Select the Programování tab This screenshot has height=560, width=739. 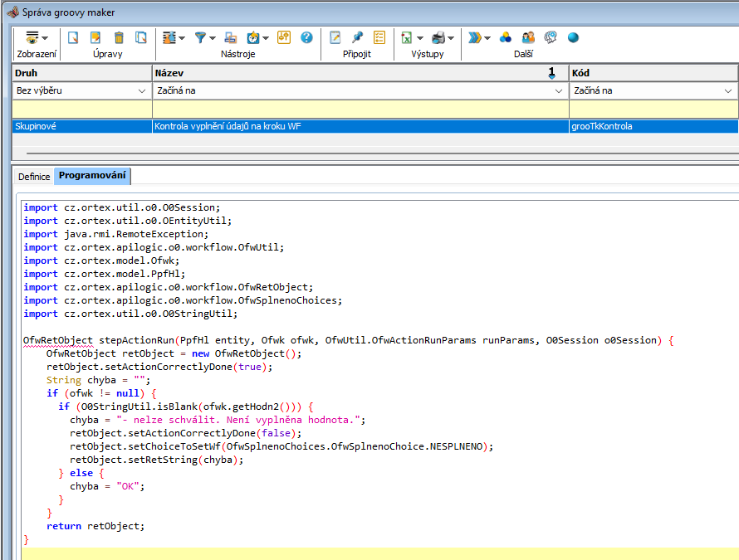92,176
